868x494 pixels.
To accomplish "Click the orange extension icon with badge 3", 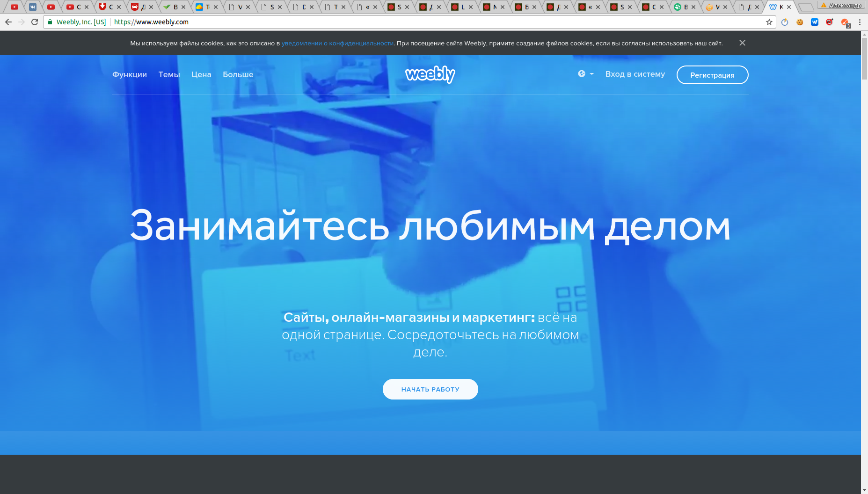I will (845, 22).
